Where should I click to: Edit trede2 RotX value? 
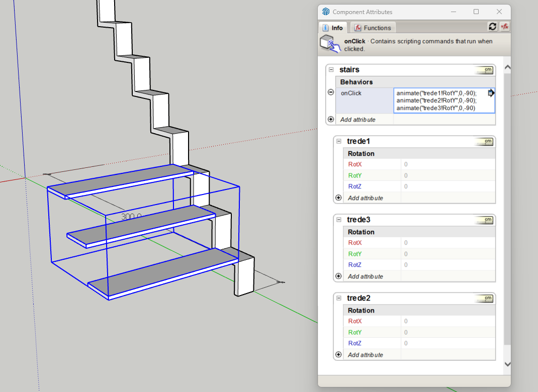[448, 321]
